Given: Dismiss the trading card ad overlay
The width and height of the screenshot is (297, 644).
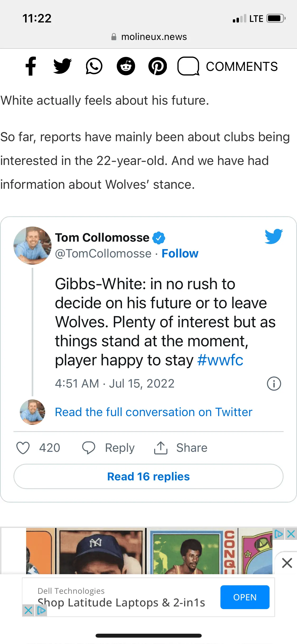Looking at the screenshot, I should 287,563.
